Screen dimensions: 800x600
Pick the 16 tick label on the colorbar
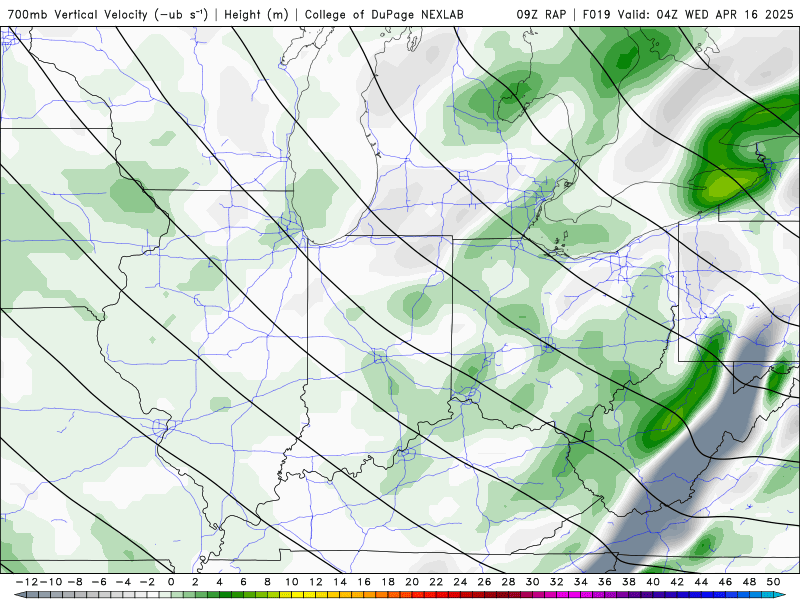click(x=364, y=582)
